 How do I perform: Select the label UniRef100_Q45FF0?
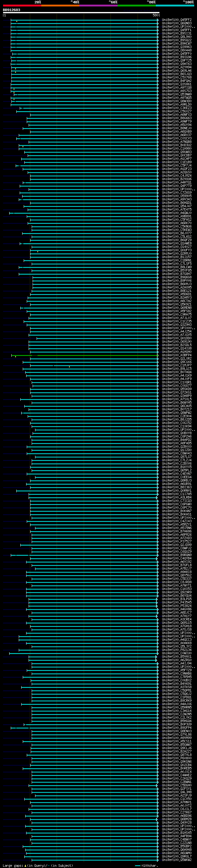177,54
